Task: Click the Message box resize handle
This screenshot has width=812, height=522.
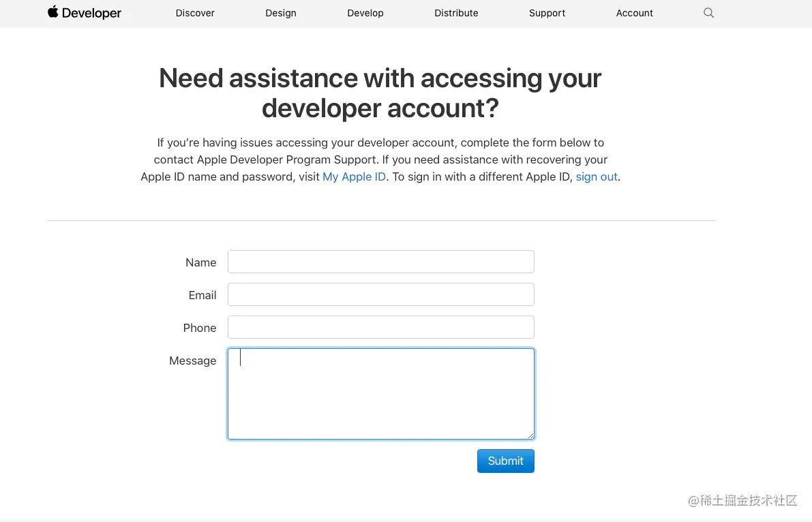Action: pyautogui.click(x=530, y=435)
